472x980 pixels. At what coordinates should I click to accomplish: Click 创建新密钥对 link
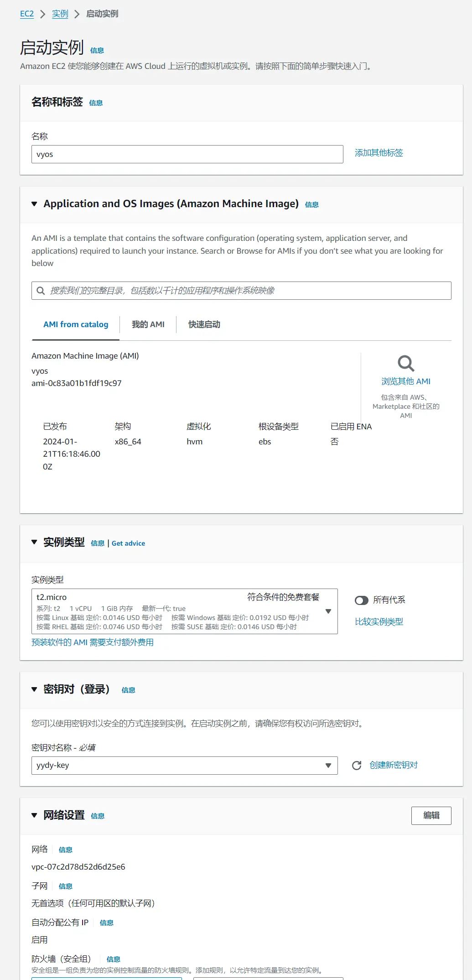tap(394, 765)
